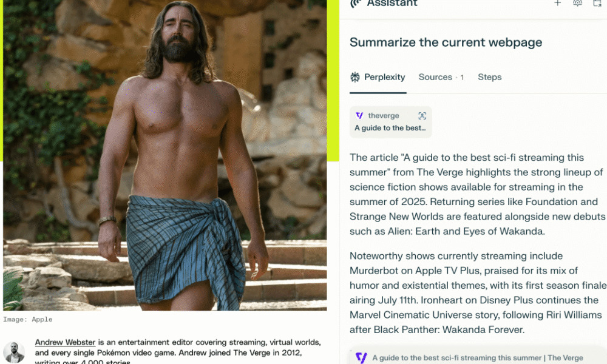The height and width of the screenshot is (364, 607).
Task: Click The Verge logo on source card
Action: pyautogui.click(x=359, y=116)
